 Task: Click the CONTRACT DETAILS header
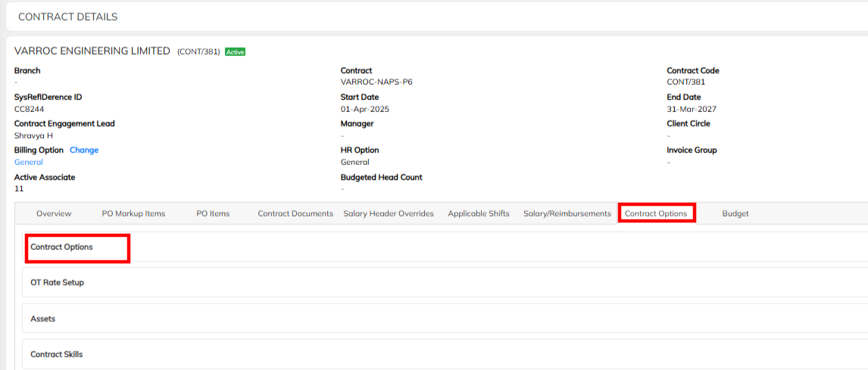click(68, 17)
